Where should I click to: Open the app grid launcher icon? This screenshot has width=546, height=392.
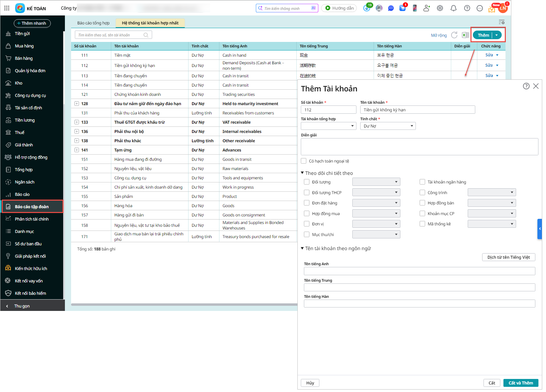[x=7, y=8]
